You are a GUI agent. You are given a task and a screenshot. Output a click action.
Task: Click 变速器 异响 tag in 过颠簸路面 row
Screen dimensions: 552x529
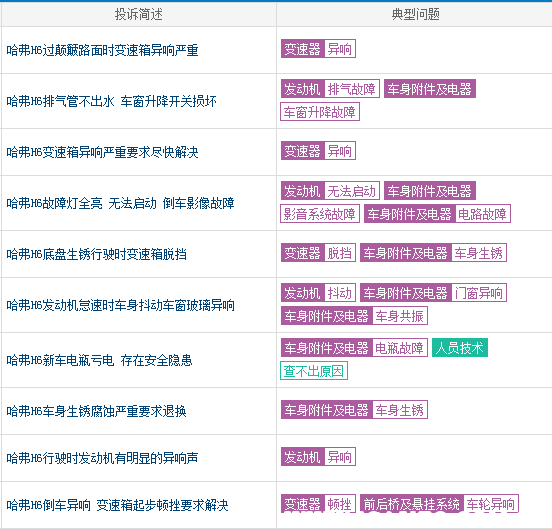[x=318, y=49]
